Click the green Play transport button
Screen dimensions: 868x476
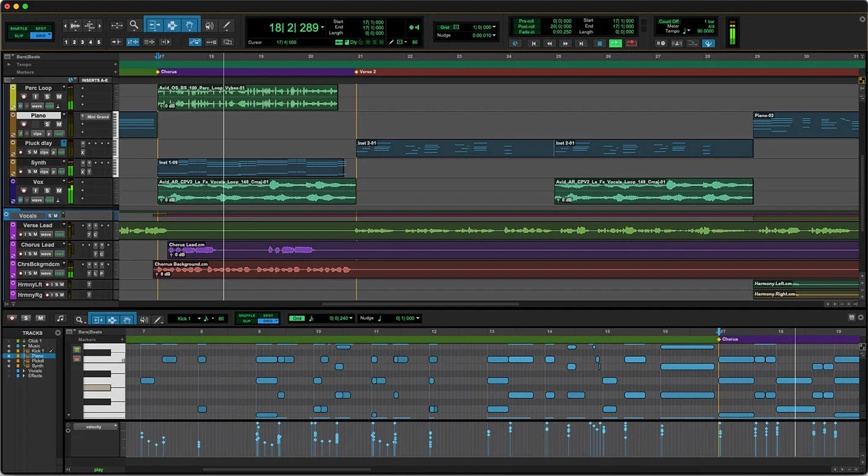click(x=615, y=43)
